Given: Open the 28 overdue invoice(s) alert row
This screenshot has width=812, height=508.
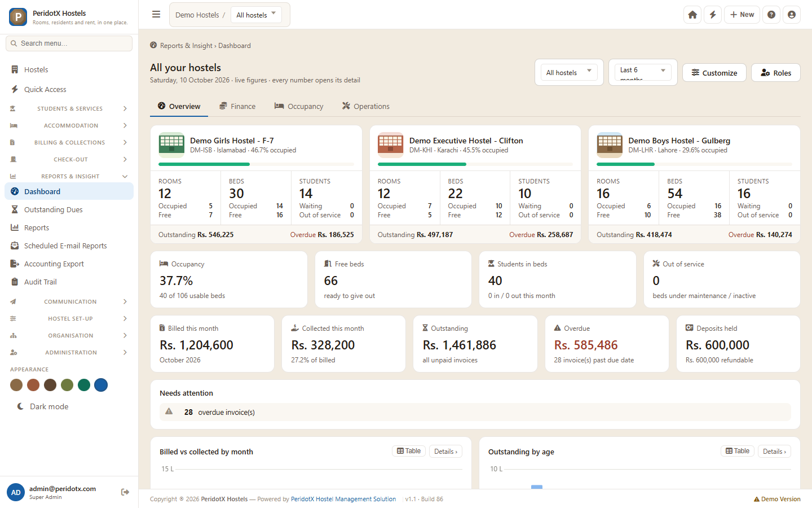Looking at the screenshot, I should click(x=475, y=412).
